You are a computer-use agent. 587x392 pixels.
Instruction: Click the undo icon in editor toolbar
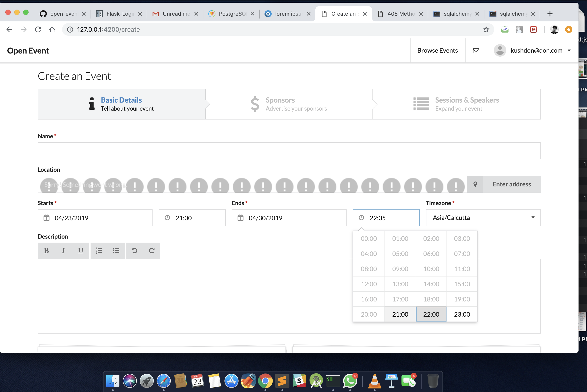click(134, 250)
